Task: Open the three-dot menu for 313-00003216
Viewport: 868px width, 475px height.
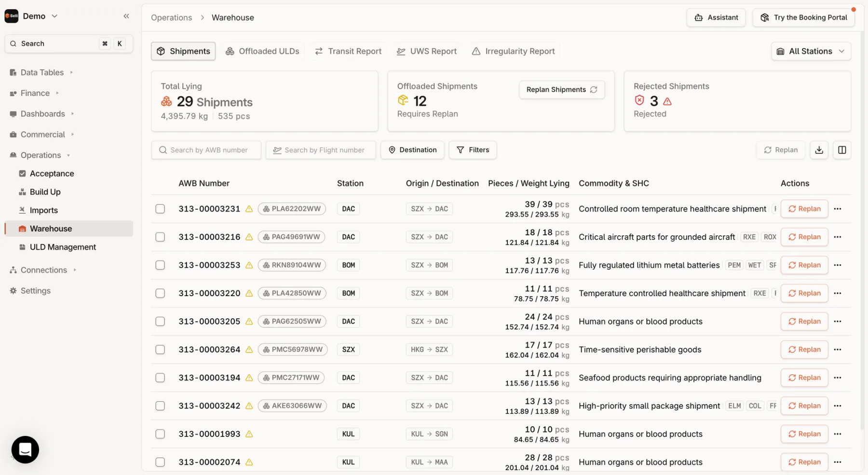Action: [838, 237]
